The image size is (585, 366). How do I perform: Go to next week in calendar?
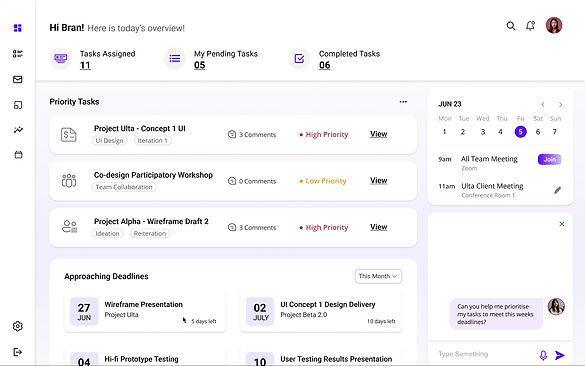tap(560, 104)
